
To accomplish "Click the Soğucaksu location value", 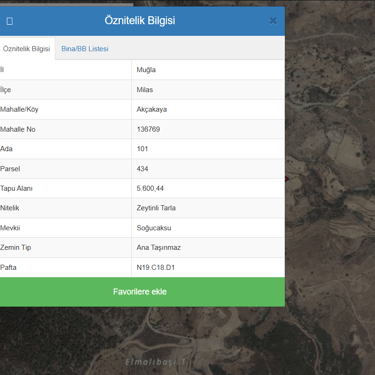I will coord(154,228).
